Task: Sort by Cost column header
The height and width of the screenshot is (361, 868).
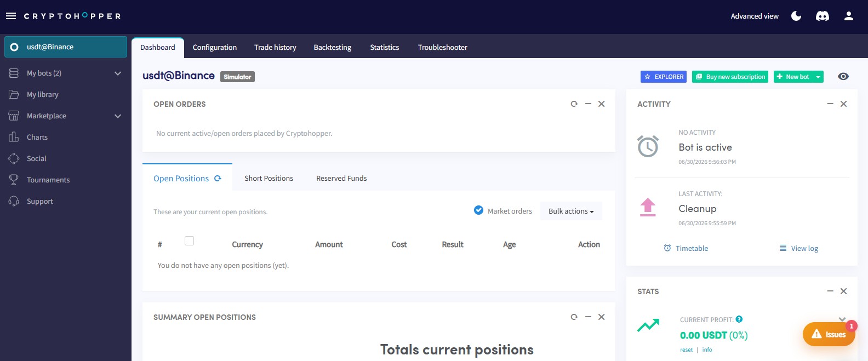Action: (x=399, y=244)
